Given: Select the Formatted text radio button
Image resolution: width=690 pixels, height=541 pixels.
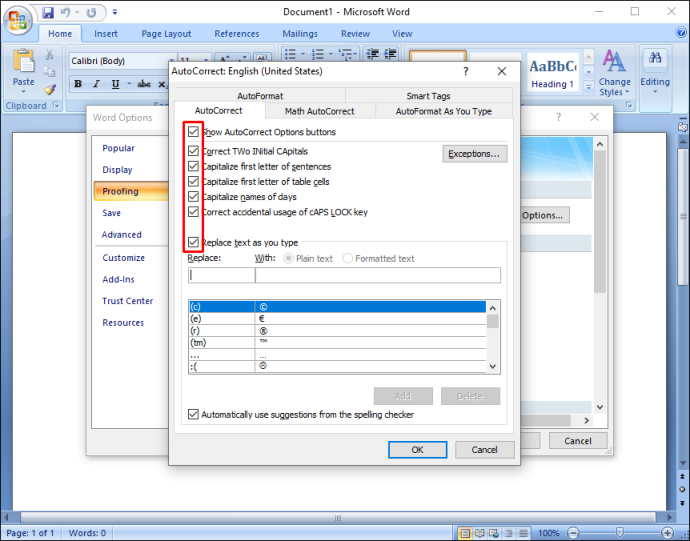Looking at the screenshot, I should tap(347, 258).
